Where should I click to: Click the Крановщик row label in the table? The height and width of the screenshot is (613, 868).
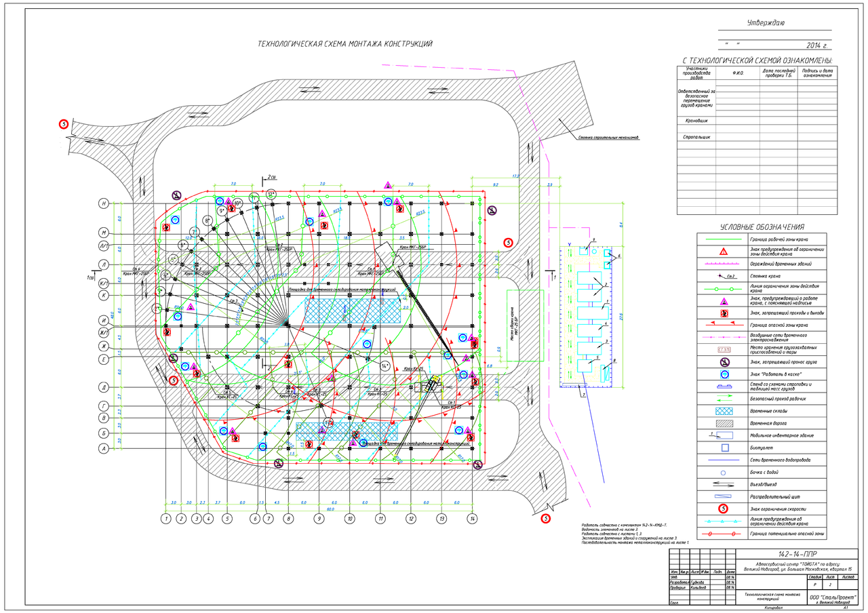click(696, 121)
